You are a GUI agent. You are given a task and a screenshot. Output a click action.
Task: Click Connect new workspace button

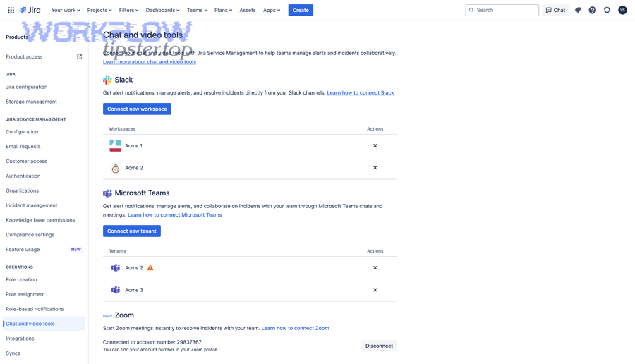tap(137, 109)
